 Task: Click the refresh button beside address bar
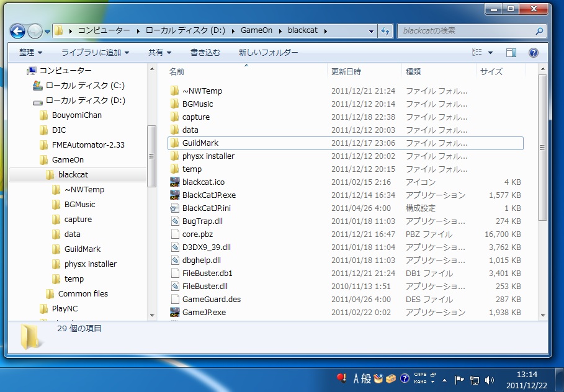click(x=385, y=30)
